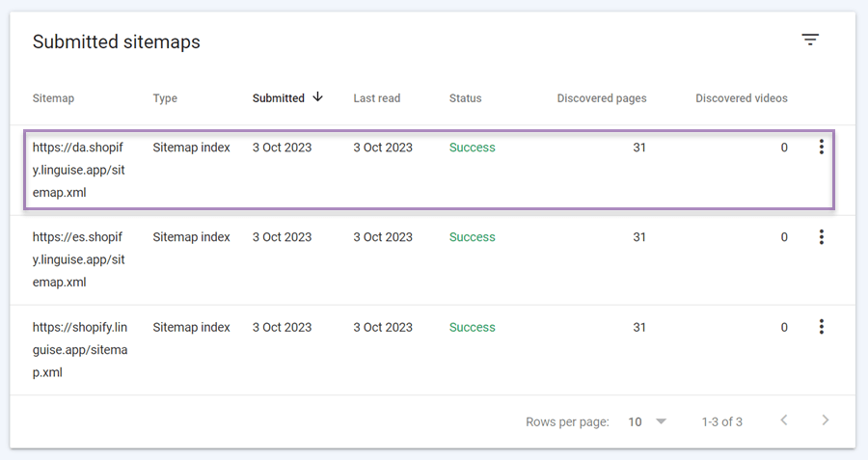Open https://shopify.linguise.app/sitemap.xml row

click(x=432, y=350)
